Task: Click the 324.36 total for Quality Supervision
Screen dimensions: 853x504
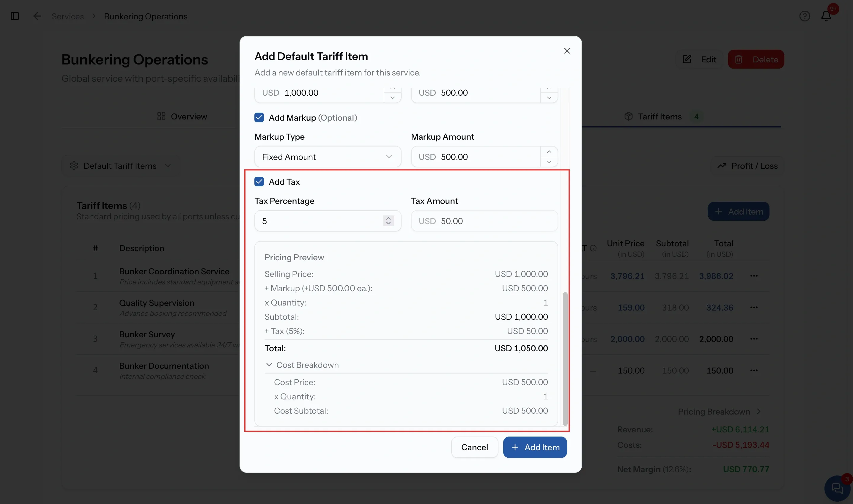Action: 720,308
